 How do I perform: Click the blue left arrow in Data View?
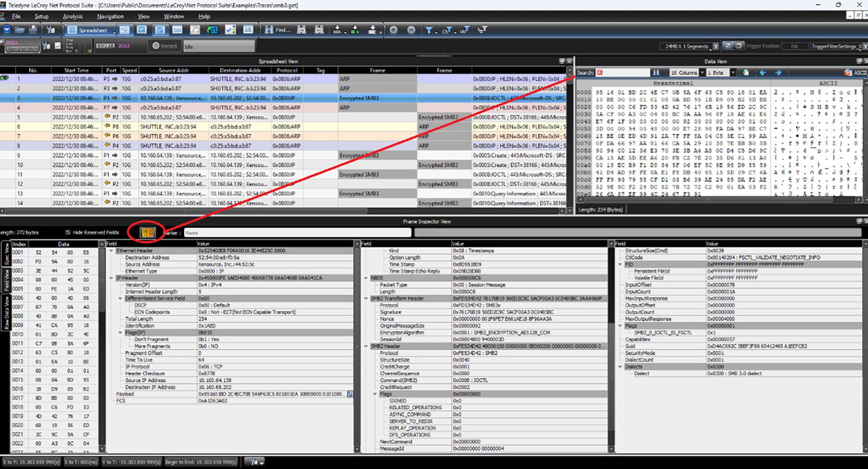pyautogui.click(x=762, y=73)
